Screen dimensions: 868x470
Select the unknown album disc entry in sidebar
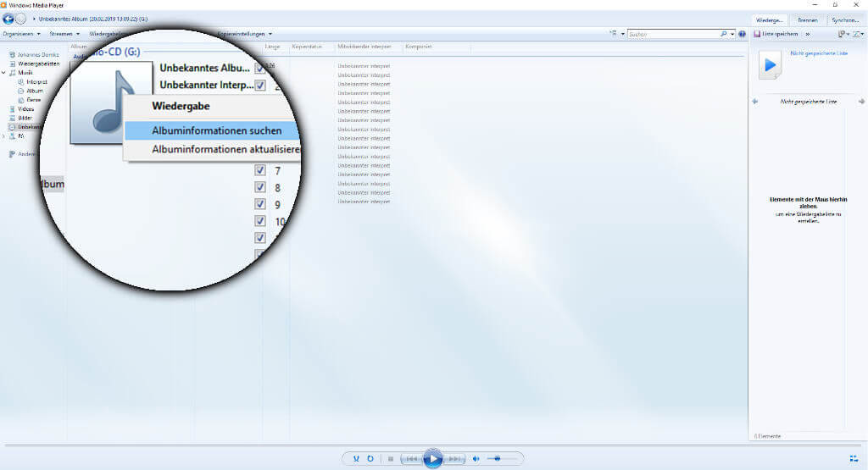click(25, 127)
